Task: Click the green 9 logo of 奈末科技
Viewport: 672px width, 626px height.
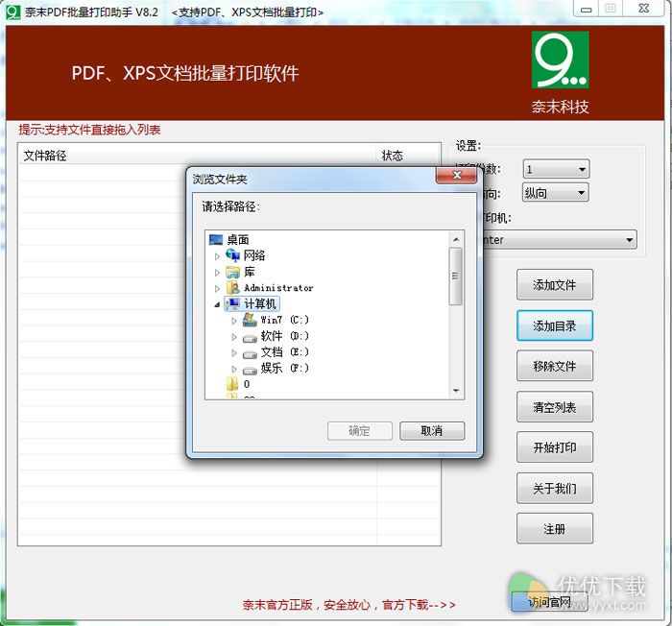Action: point(560,60)
